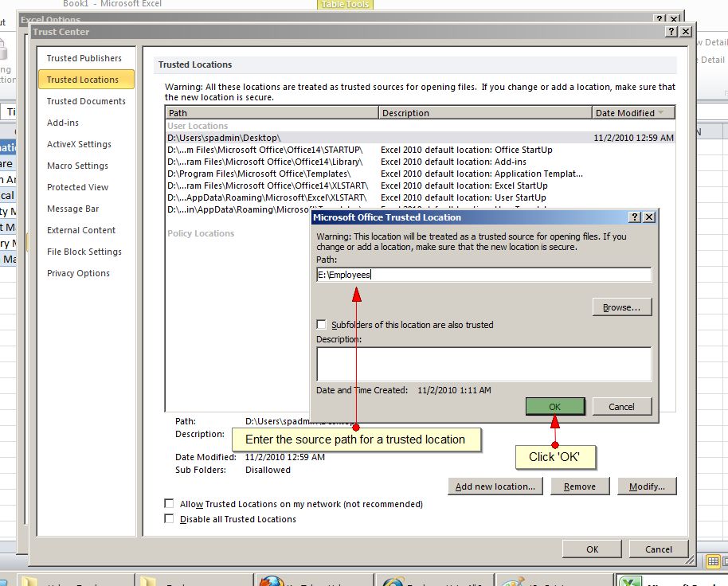The height and width of the screenshot is (586, 728).
Task: Open help in Excel Options title bar
Action: click(660, 19)
